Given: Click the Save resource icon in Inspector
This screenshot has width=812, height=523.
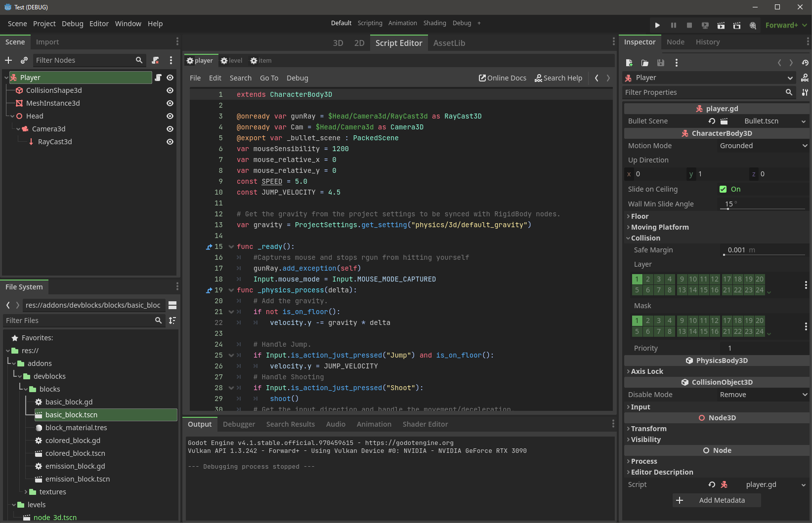Looking at the screenshot, I should pyautogui.click(x=661, y=63).
